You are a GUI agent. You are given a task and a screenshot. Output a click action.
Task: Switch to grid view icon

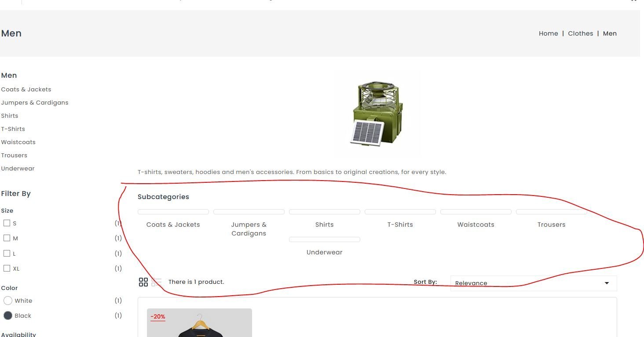tap(143, 282)
